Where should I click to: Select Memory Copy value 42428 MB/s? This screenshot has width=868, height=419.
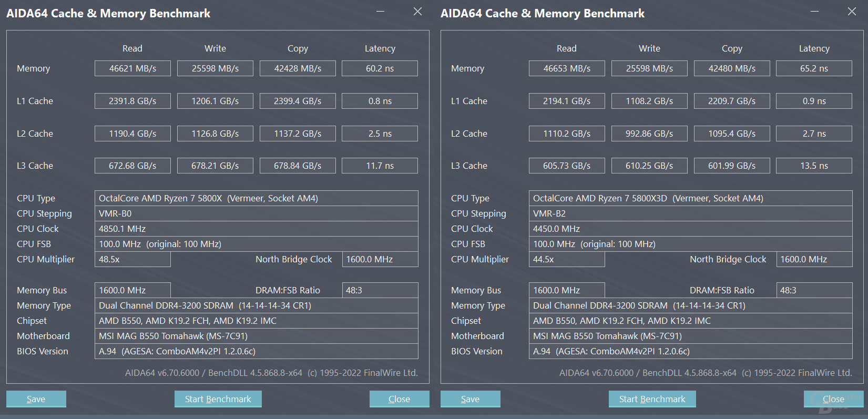[x=298, y=68]
